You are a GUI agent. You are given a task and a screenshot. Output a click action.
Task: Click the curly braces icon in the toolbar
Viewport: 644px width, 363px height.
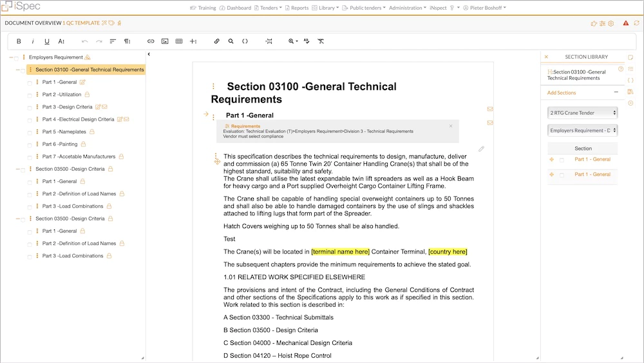245,41
